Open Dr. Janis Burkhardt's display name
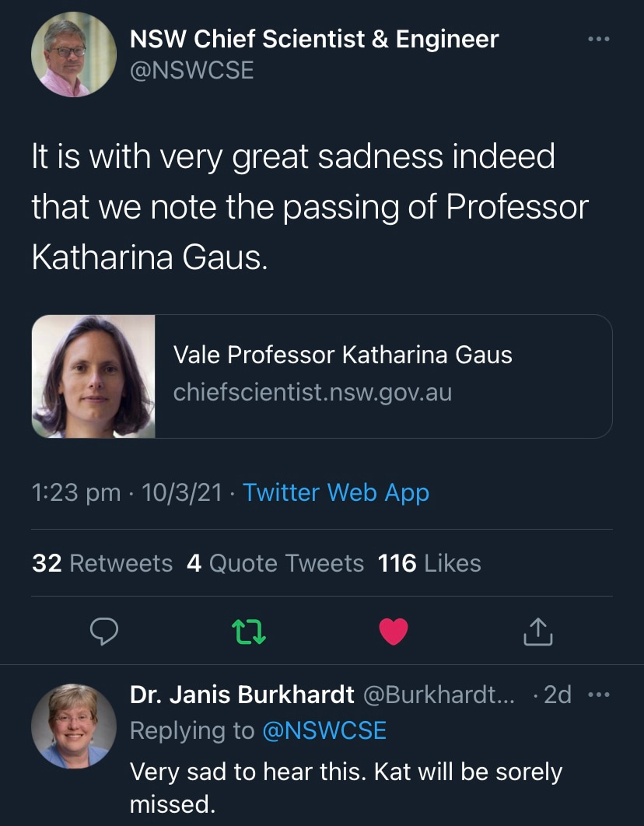 [x=242, y=695]
